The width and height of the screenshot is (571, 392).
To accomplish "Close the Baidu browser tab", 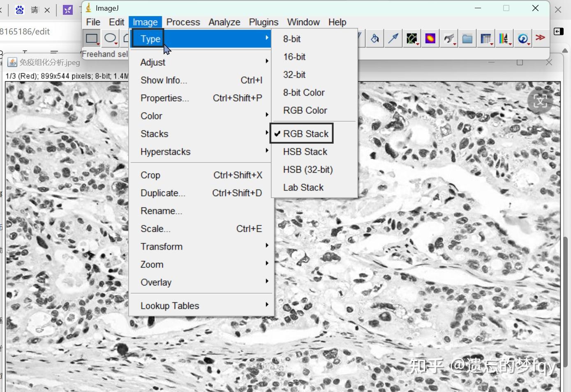I will 47,10.
